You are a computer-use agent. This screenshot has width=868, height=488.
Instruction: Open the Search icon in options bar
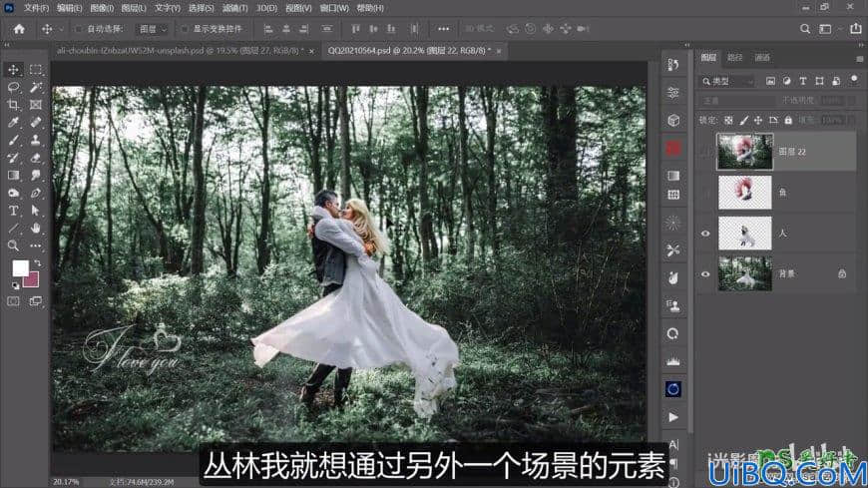point(805,29)
